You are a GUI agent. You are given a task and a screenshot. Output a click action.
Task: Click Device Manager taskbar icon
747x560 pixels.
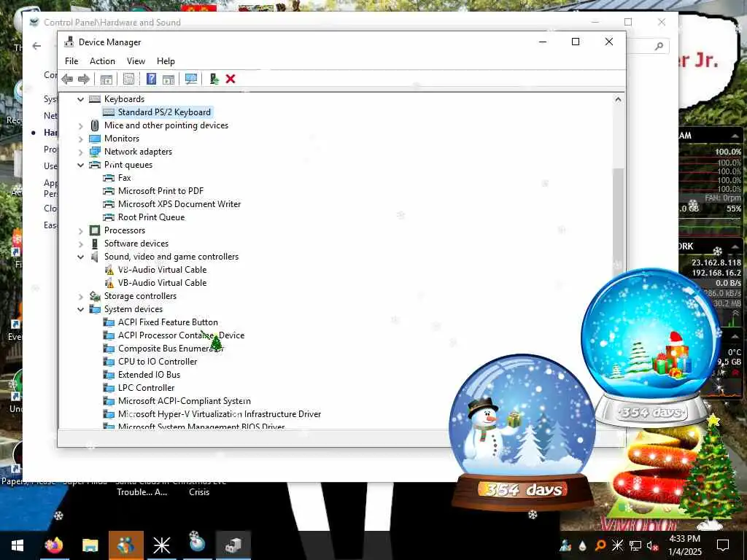(233, 545)
